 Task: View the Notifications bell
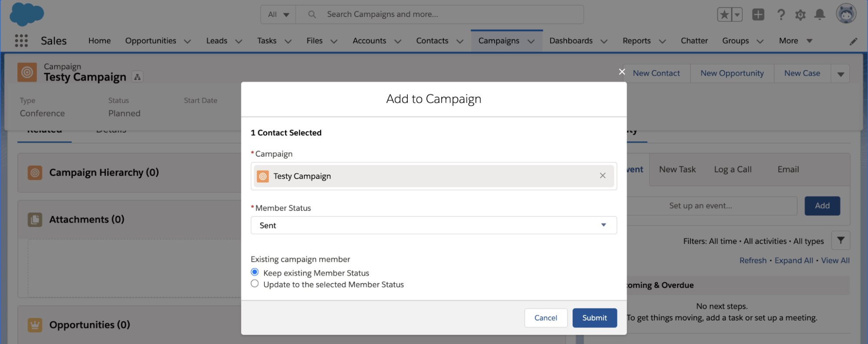tap(819, 15)
